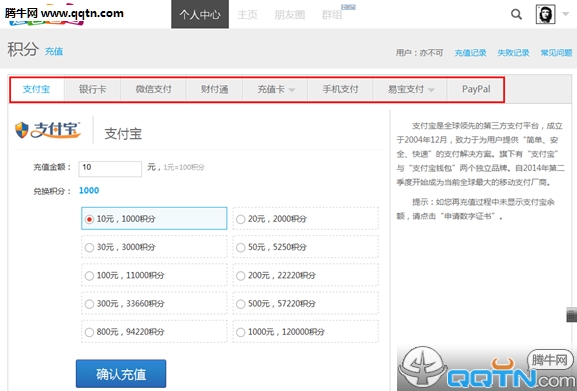The width and height of the screenshot is (577, 391).
Task: Open the user avatar picture
Action: (x=545, y=14)
